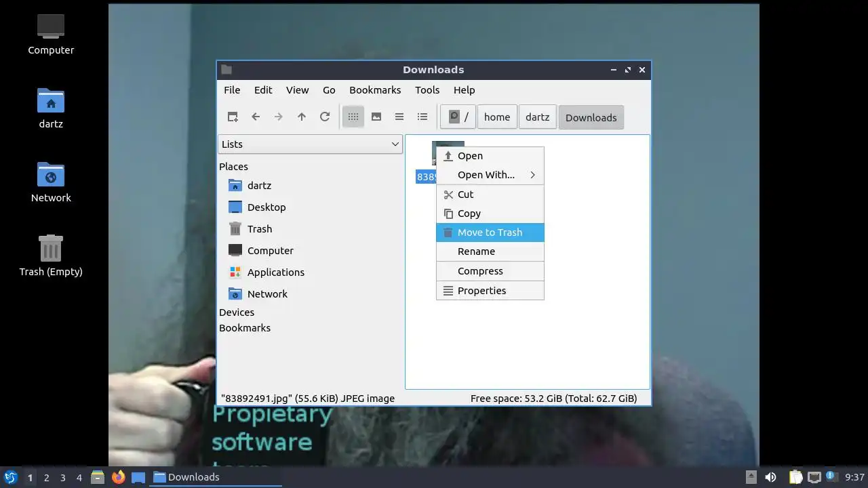Switch to thumbnail view mode
This screenshot has width=868, height=488.
376,117
